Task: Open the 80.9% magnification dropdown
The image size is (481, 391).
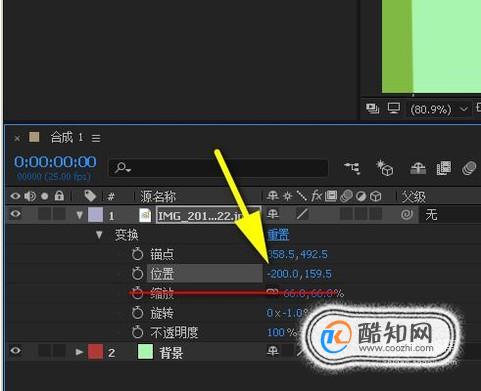Action: [x=463, y=109]
